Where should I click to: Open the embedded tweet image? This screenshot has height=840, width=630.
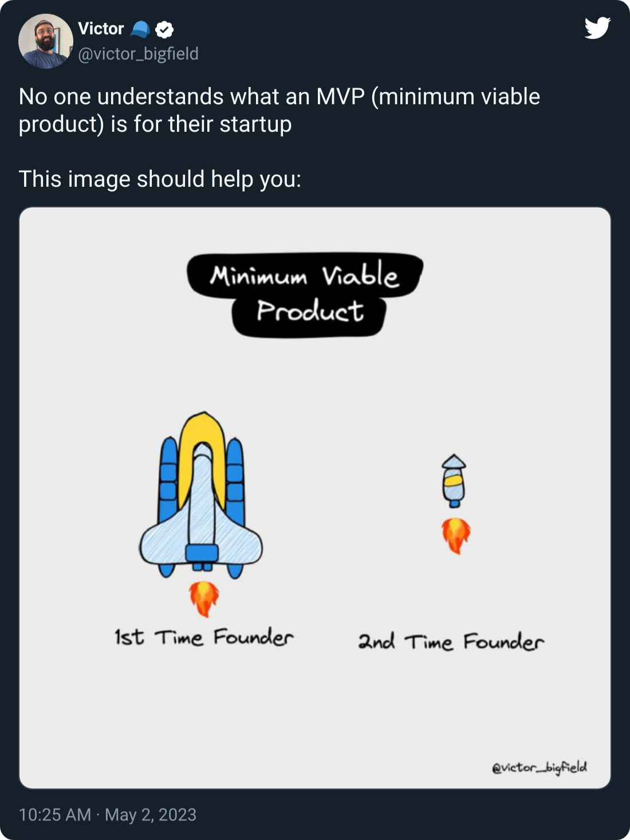tap(315, 498)
